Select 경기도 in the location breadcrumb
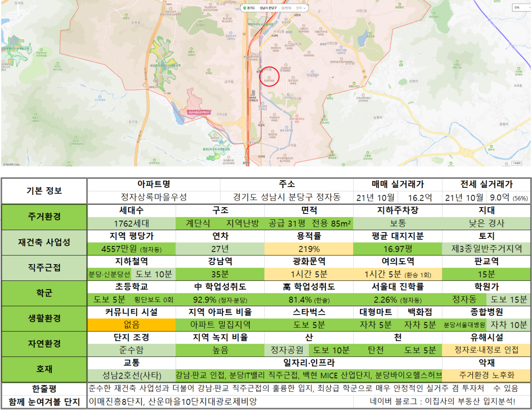Image resolution: width=532 pixels, height=410 pixels. 251,8
